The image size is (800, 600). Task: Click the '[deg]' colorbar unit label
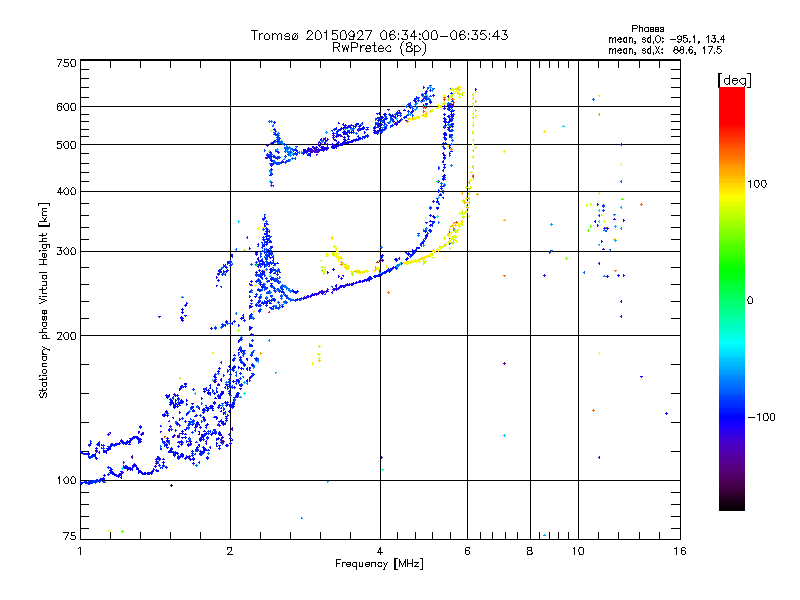[734, 80]
